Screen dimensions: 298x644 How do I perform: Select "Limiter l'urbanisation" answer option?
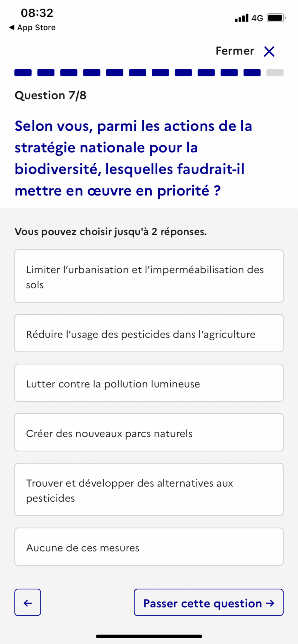(149, 276)
